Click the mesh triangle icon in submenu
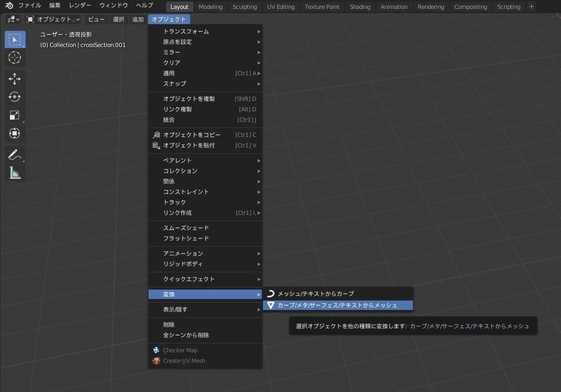This screenshot has height=392, width=561. pyautogui.click(x=271, y=305)
